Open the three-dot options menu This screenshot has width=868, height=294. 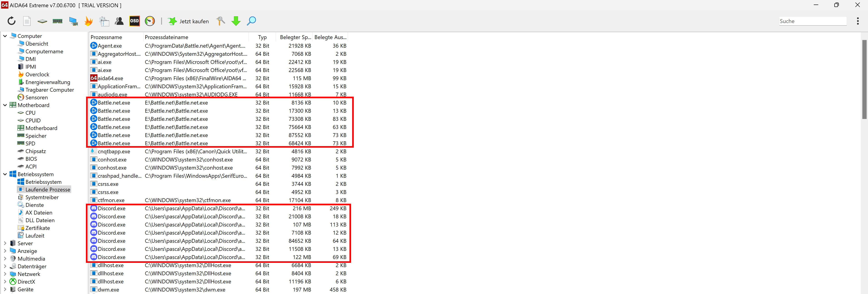pos(858,21)
